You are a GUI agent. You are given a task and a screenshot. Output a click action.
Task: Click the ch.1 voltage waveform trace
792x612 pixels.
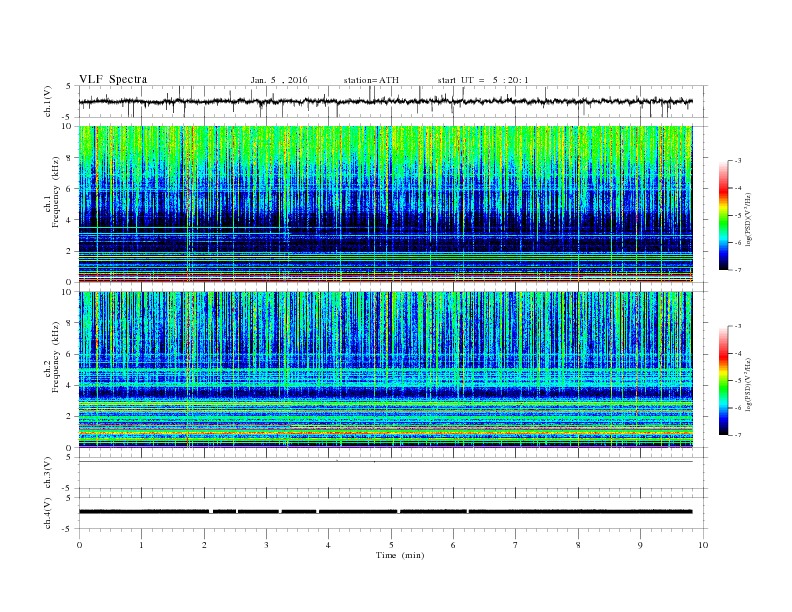pos(385,101)
